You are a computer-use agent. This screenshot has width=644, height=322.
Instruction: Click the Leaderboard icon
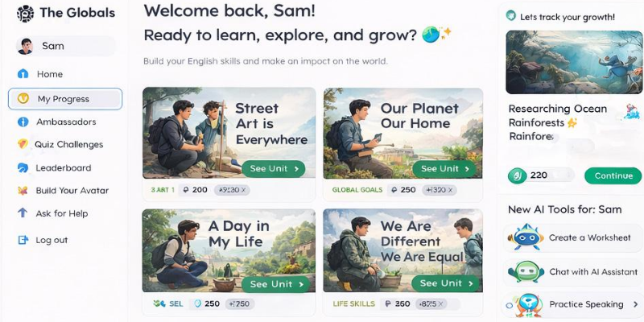23,167
